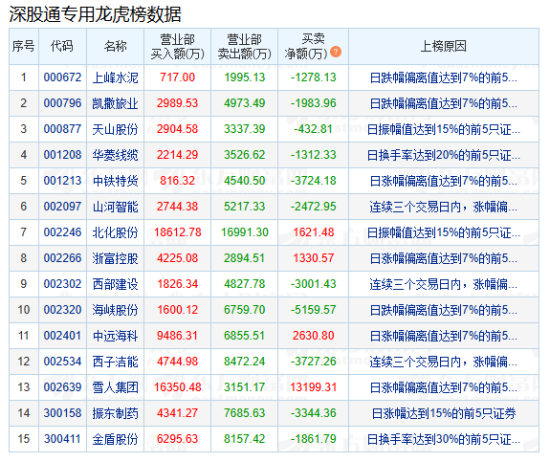Select 中远海科 stock link
This screenshot has height=462, width=550.
tap(115, 336)
